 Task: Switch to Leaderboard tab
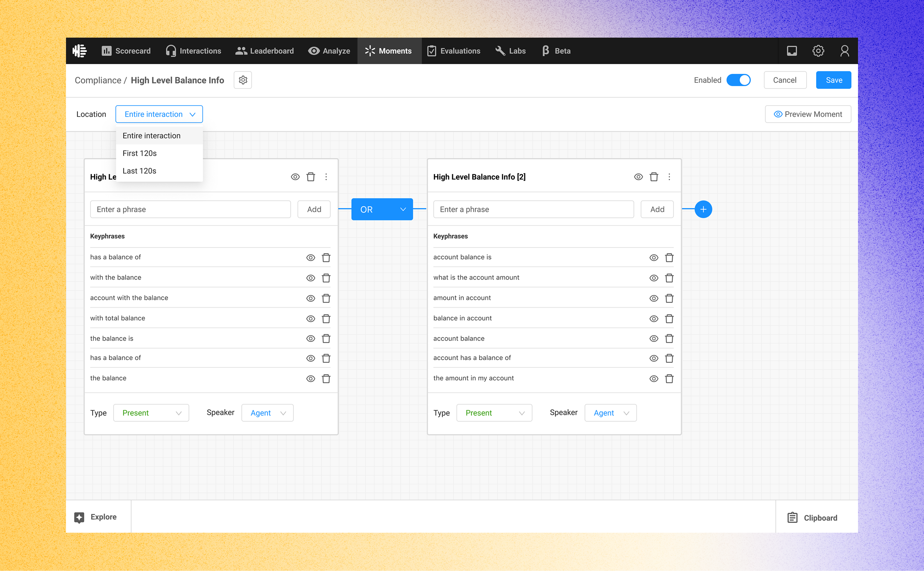pyautogui.click(x=264, y=50)
